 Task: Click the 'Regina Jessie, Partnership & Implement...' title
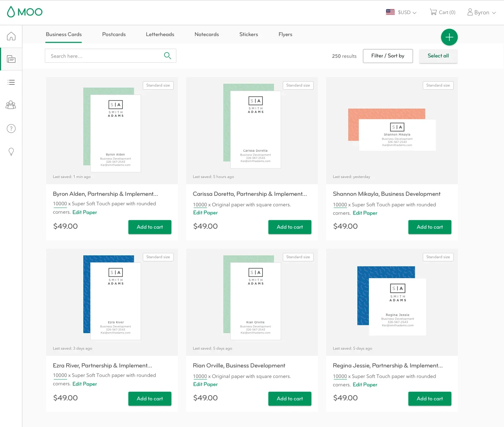click(388, 366)
